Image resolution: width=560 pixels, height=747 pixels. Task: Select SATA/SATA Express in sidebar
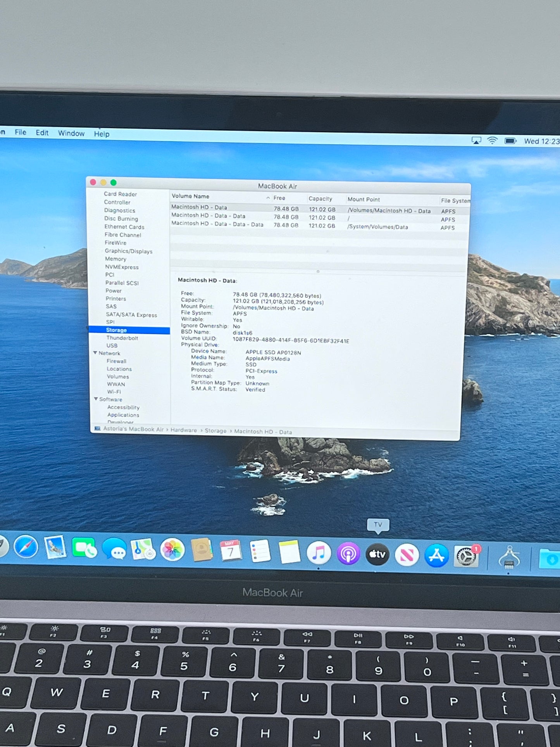pos(131,314)
